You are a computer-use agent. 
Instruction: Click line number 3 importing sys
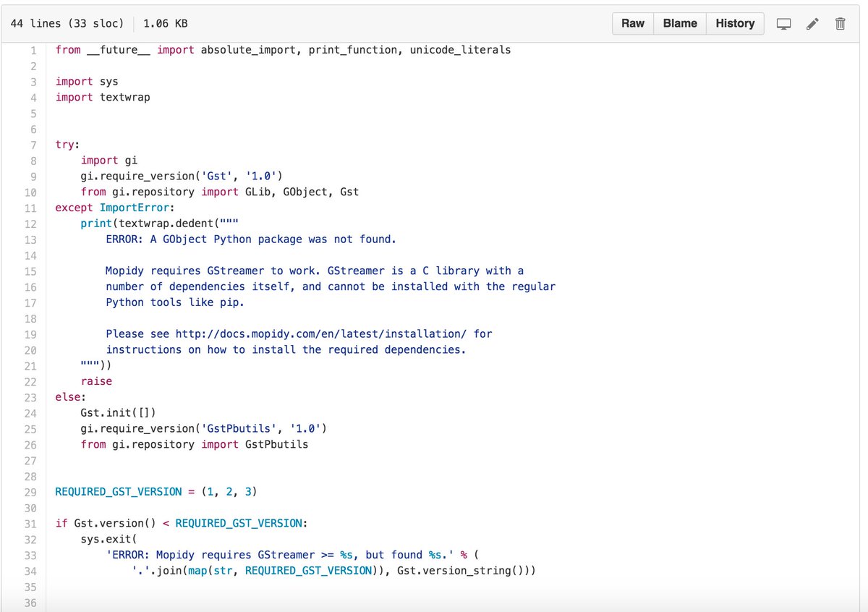coord(33,81)
